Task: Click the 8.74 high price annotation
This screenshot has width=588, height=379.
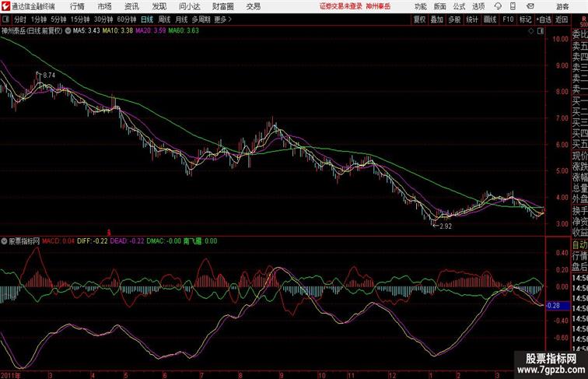Action: pyautogui.click(x=49, y=75)
